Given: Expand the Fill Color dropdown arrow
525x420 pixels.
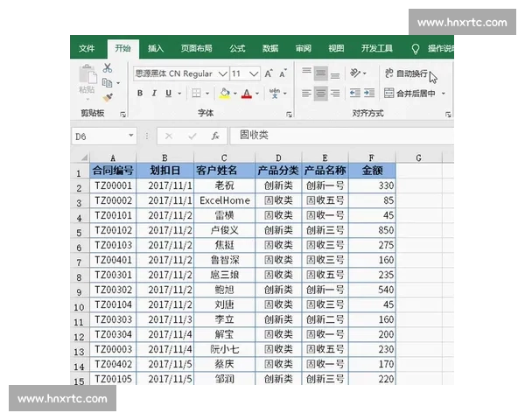Looking at the screenshot, I should tap(235, 94).
